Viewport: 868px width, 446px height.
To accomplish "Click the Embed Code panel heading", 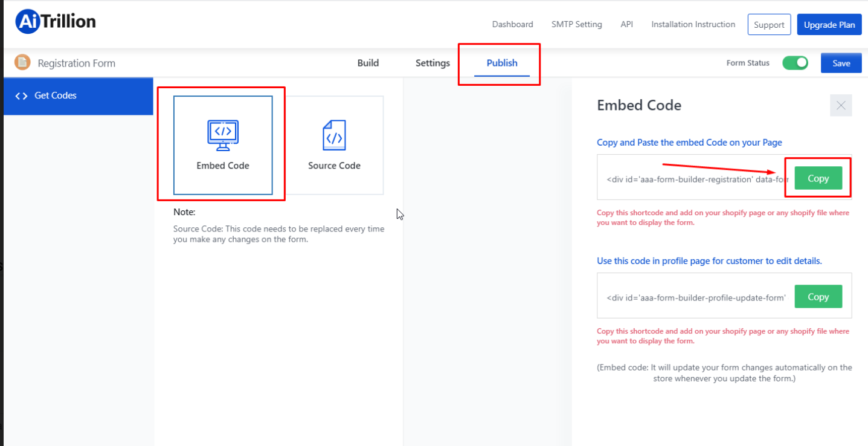I will (x=639, y=105).
